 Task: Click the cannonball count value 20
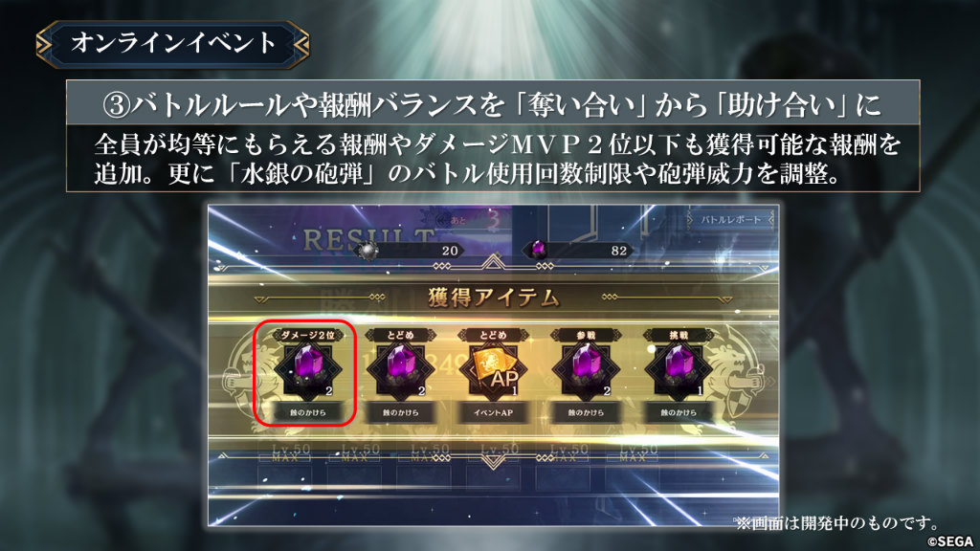(450, 251)
